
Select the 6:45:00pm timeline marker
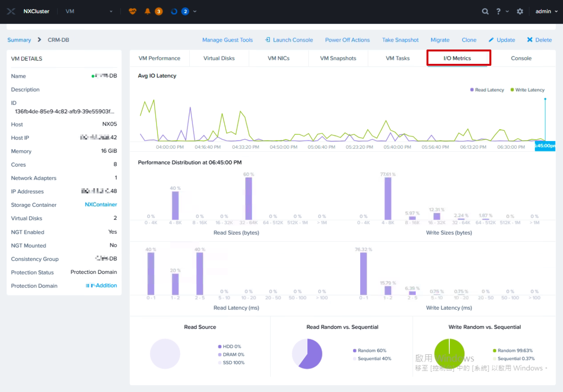545,146
